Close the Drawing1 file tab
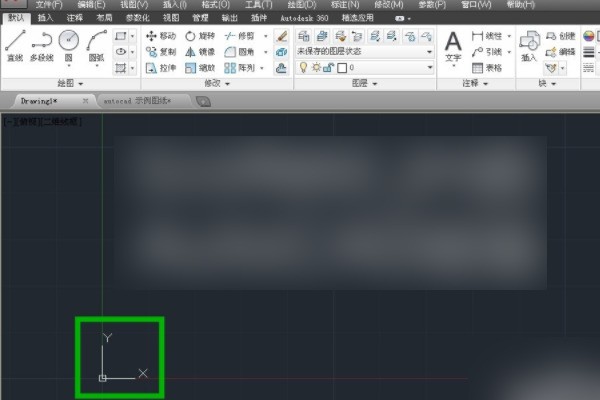Viewport: 600px width, 400px height. 85,101
